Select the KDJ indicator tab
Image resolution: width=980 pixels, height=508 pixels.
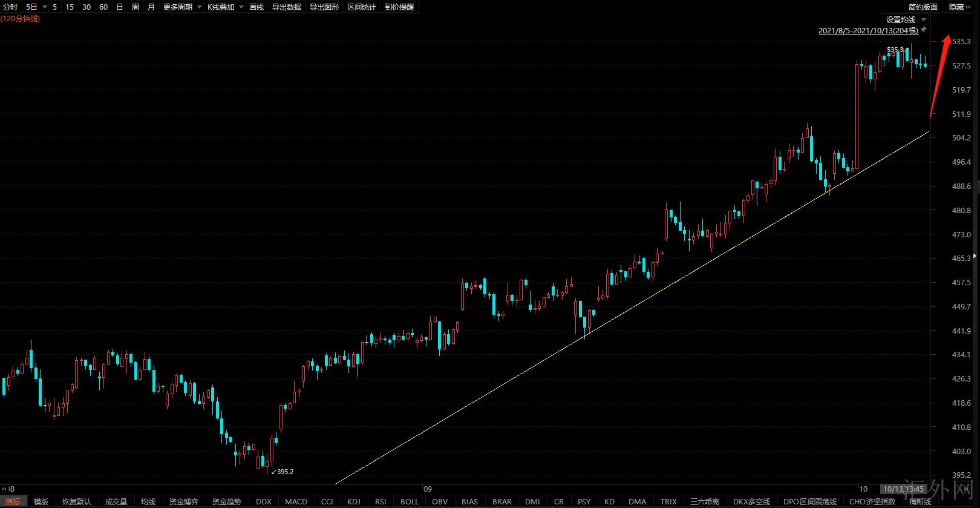pos(354,501)
